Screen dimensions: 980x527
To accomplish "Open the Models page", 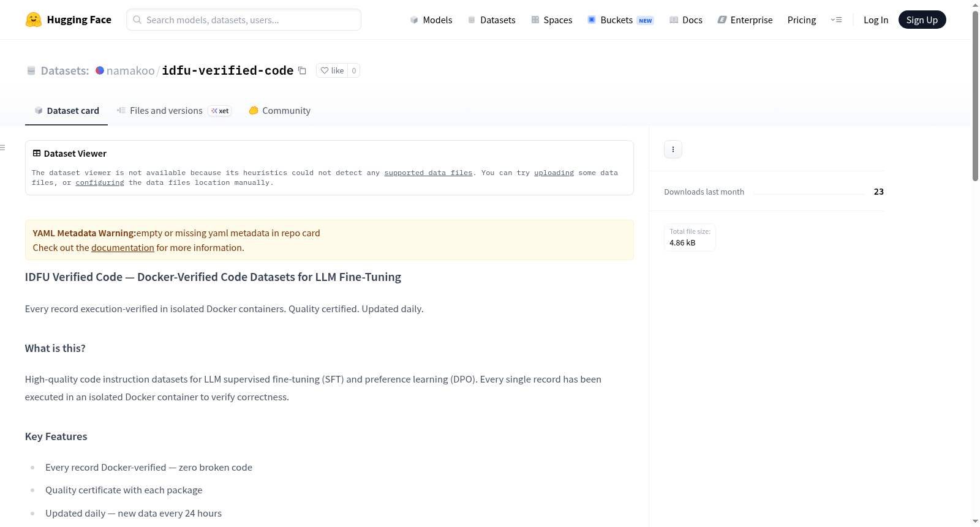I will click(431, 20).
